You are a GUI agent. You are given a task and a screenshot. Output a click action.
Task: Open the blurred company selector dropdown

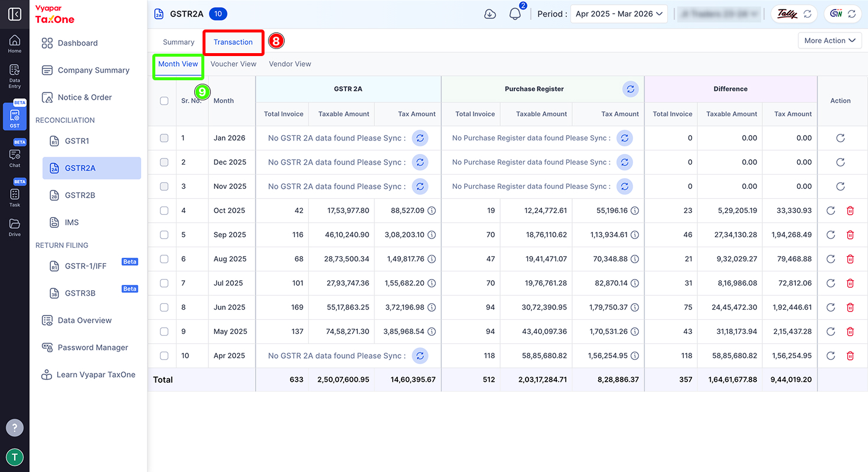click(718, 14)
